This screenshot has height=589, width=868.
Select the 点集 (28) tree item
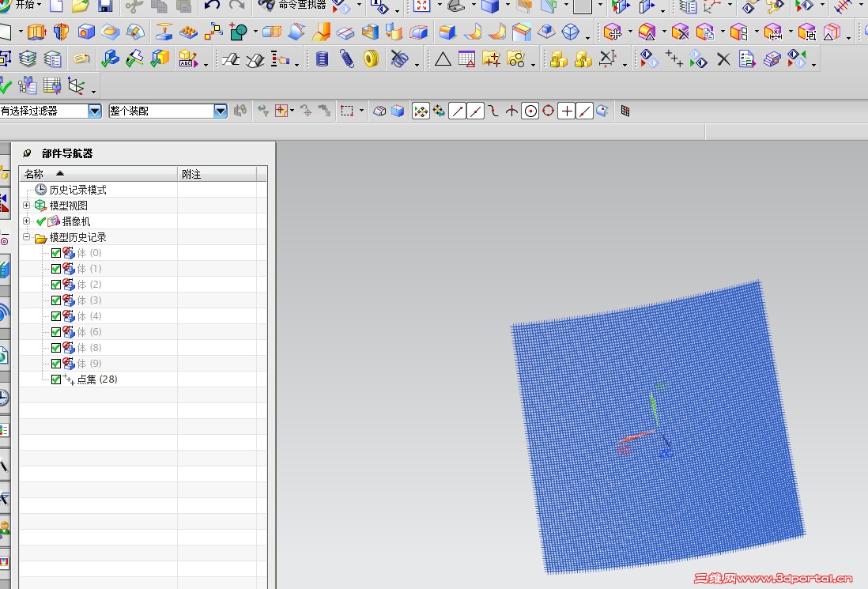point(97,379)
